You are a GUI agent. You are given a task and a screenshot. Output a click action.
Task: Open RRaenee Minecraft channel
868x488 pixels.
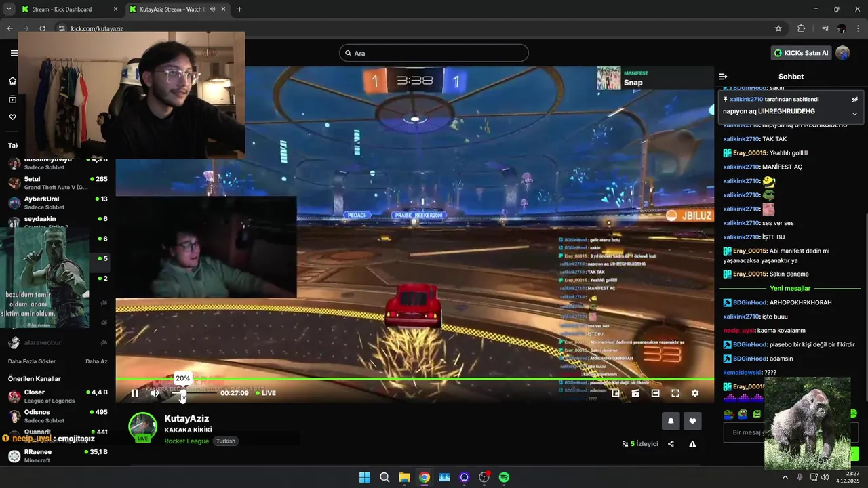(x=58, y=455)
